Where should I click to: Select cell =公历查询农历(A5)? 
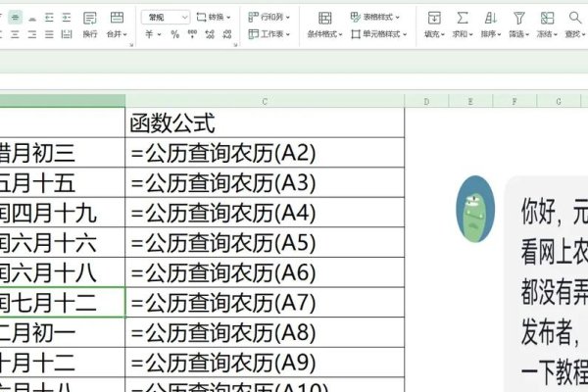(265, 242)
